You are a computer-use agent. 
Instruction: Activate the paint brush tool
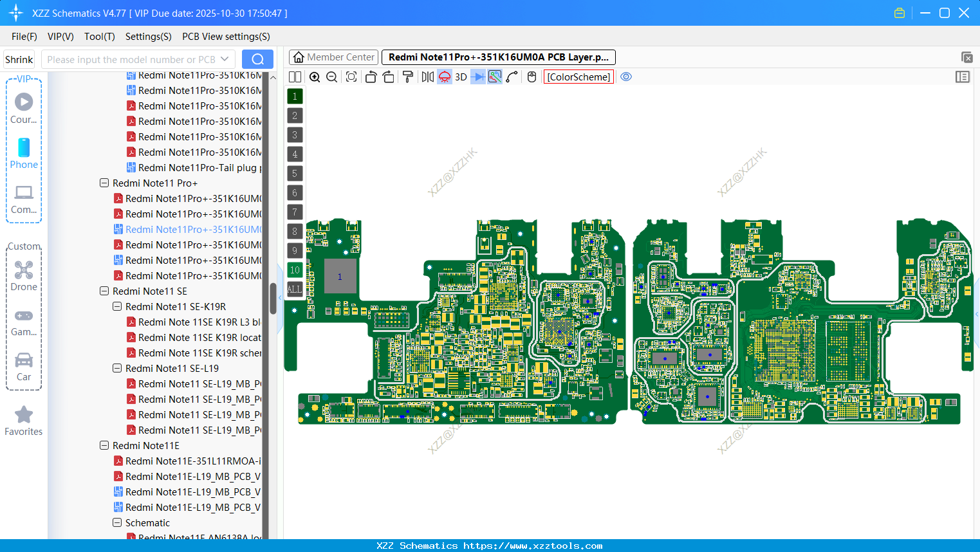coord(407,77)
